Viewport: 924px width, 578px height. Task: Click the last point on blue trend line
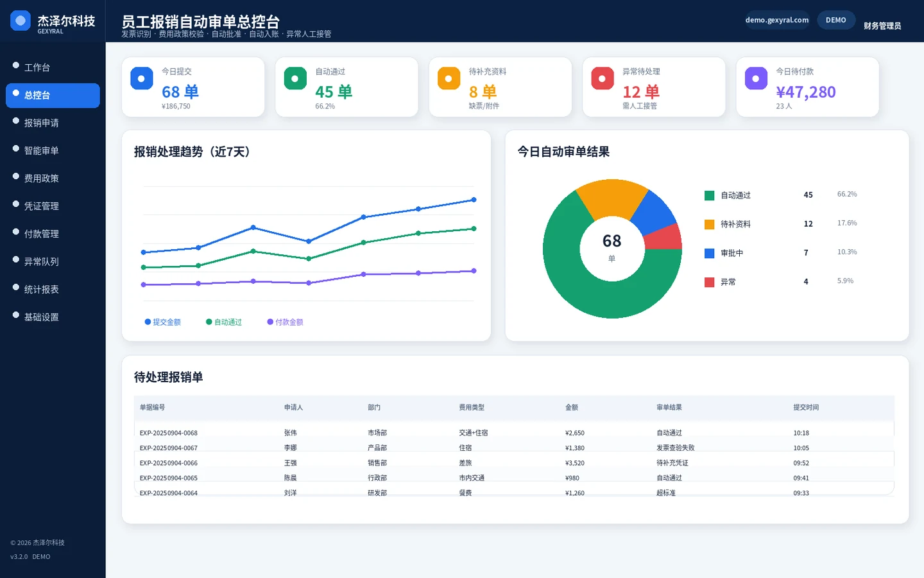(474, 200)
